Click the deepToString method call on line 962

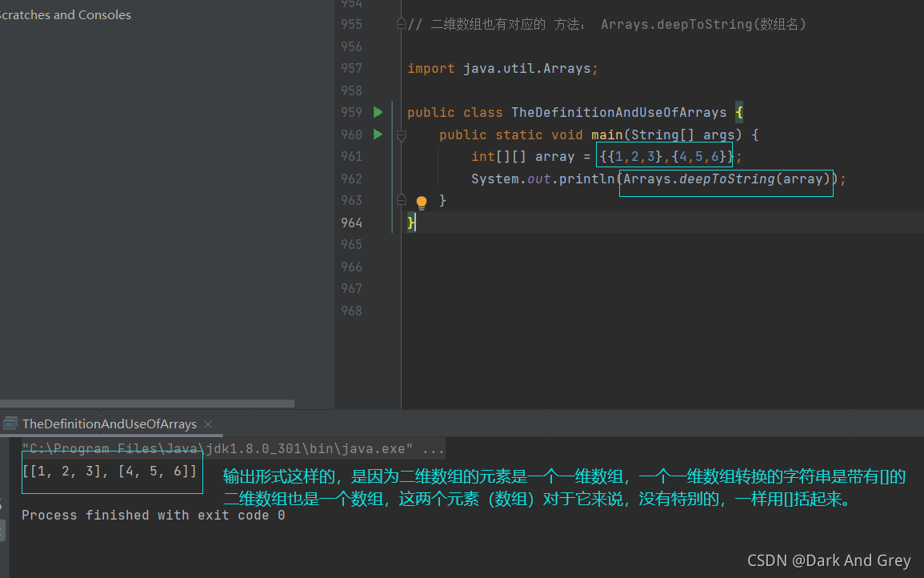click(726, 179)
